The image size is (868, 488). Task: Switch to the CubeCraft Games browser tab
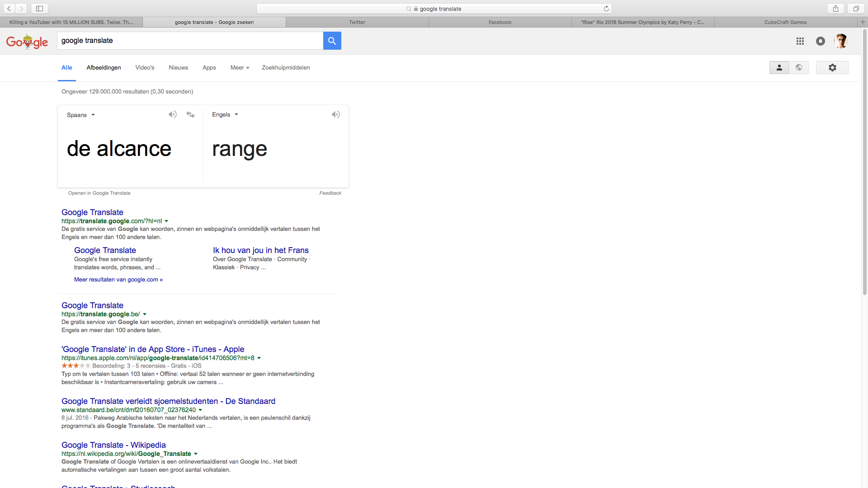pos(785,22)
